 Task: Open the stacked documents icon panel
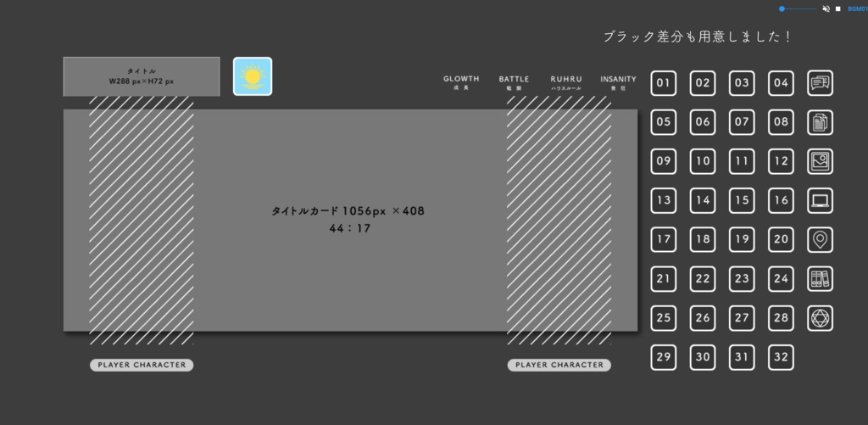pyautogui.click(x=820, y=122)
